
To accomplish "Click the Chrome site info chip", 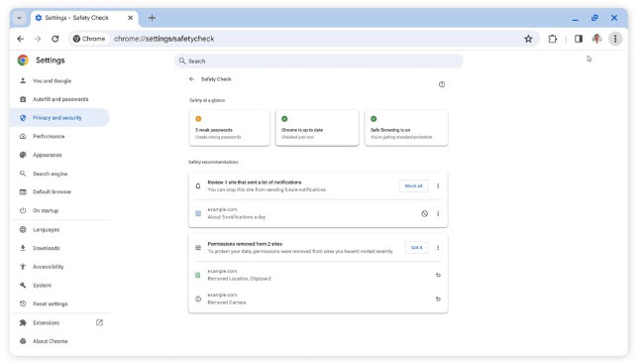I will coord(89,39).
